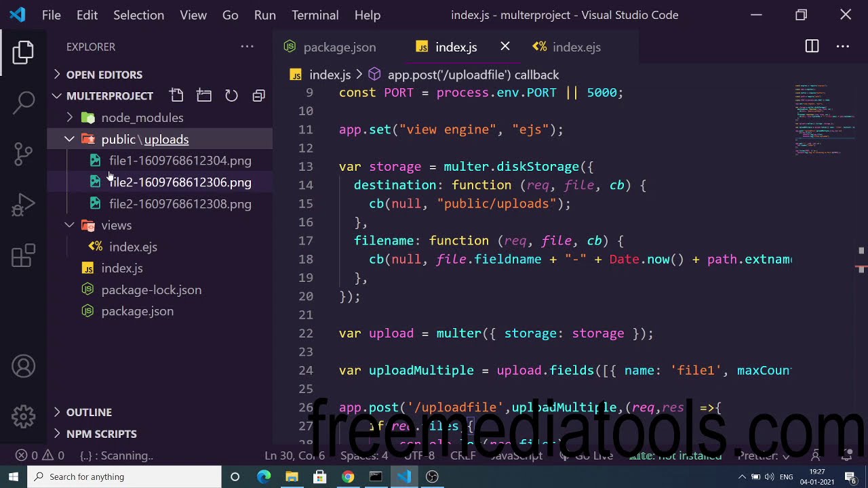Open the Terminal menu
This screenshot has height=488, width=868.
pos(315,15)
